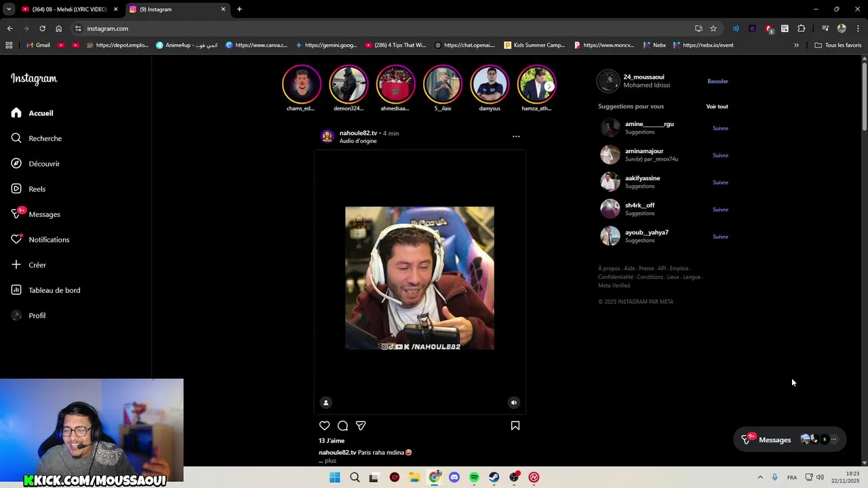Open the post's three-dot options menu
868x488 pixels.
(x=516, y=136)
